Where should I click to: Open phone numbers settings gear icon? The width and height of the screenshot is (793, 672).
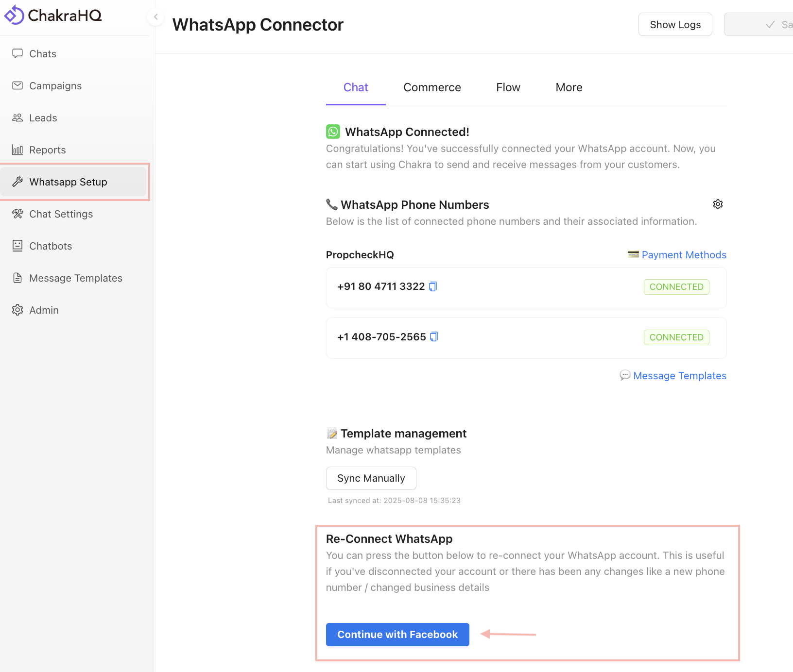pyautogui.click(x=718, y=204)
